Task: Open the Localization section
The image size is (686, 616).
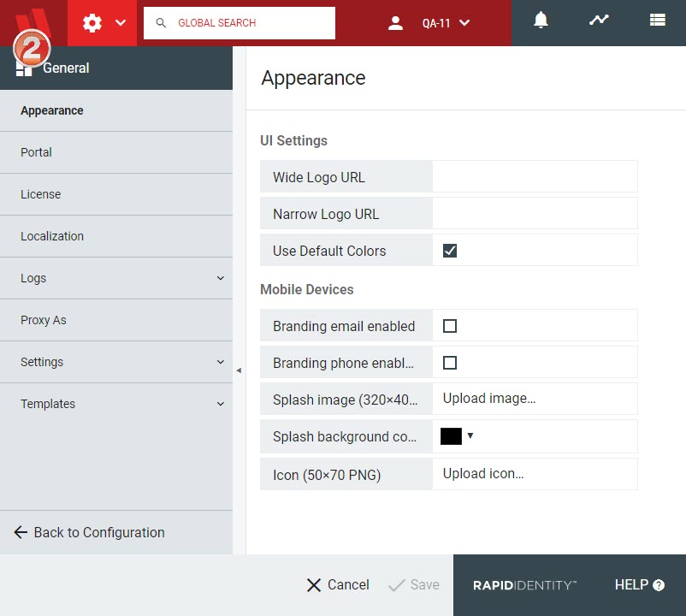Action: 116,236
